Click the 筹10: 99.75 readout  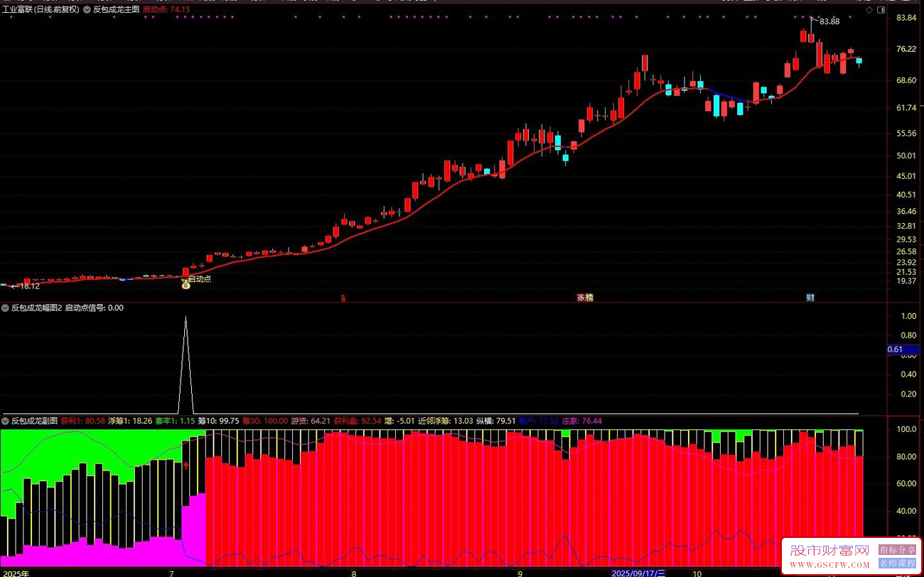click(218, 421)
